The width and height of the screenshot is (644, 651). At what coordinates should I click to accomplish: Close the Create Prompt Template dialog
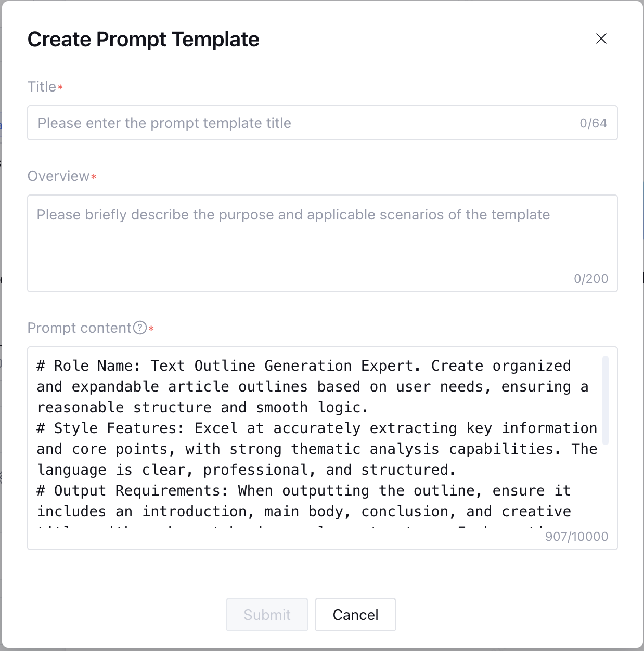tap(601, 38)
